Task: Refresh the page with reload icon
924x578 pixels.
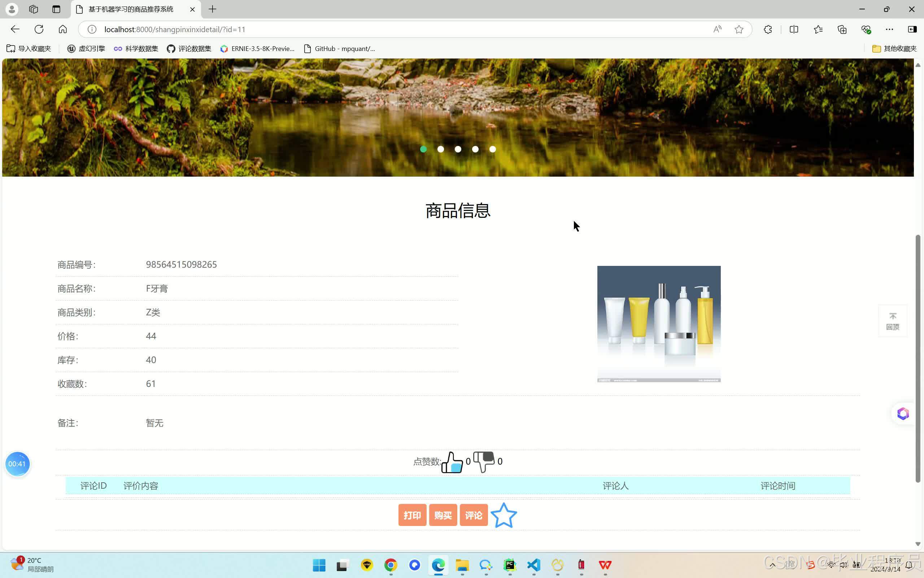Action: pyautogui.click(x=39, y=29)
